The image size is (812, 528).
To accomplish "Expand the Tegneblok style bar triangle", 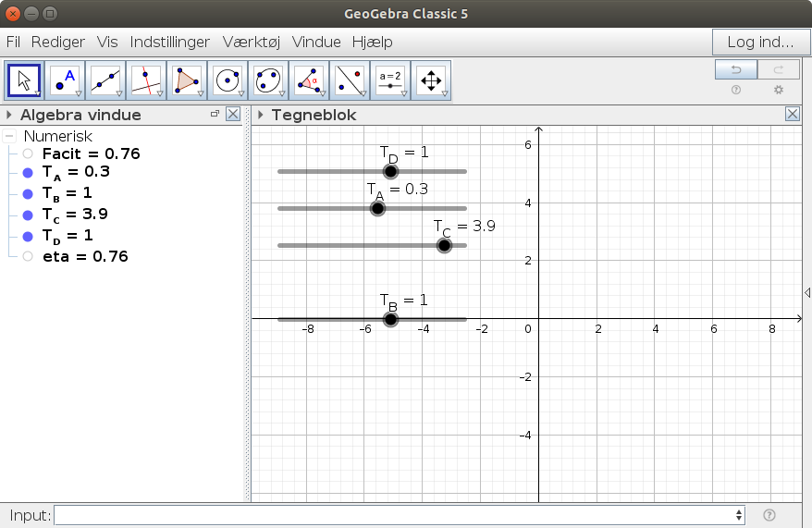I will coord(261,115).
